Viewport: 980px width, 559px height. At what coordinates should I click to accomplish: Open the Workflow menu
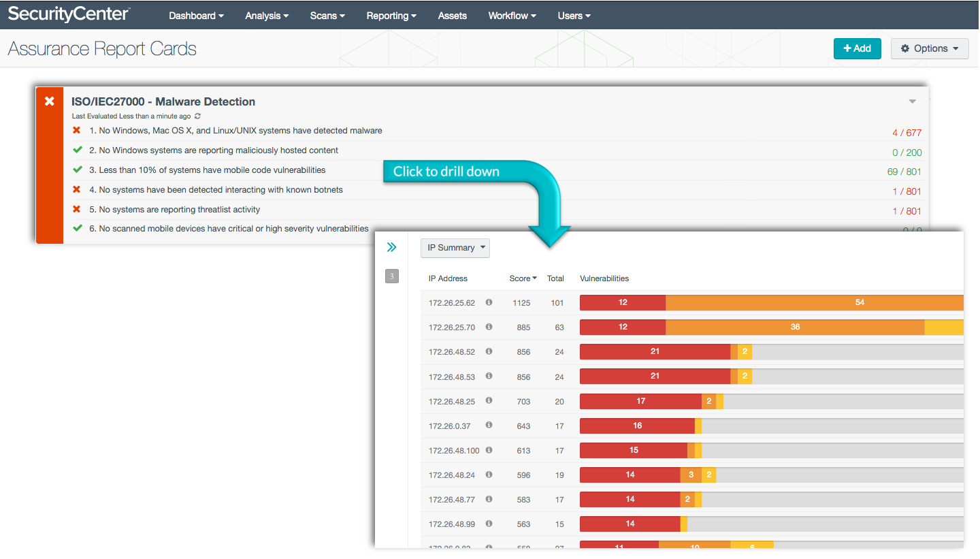[512, 16]
